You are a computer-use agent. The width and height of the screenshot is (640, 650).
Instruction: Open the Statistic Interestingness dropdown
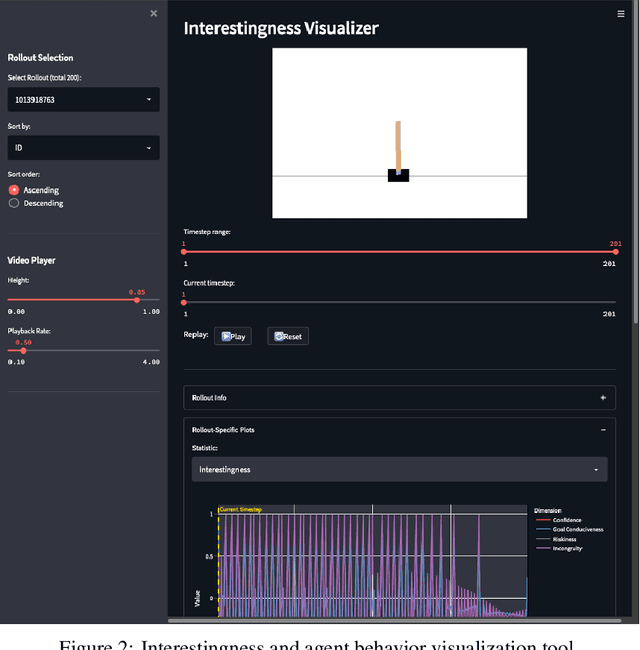coord(399,469)
